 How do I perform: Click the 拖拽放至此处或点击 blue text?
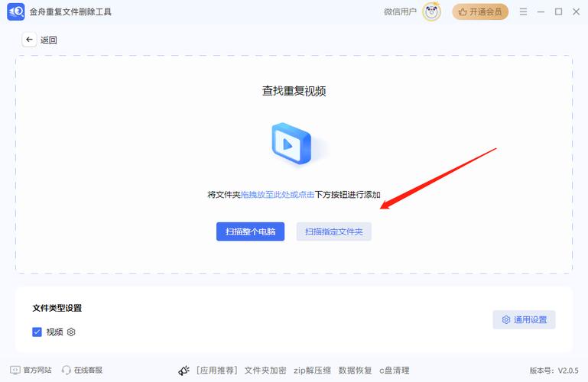tap(278, 194)
